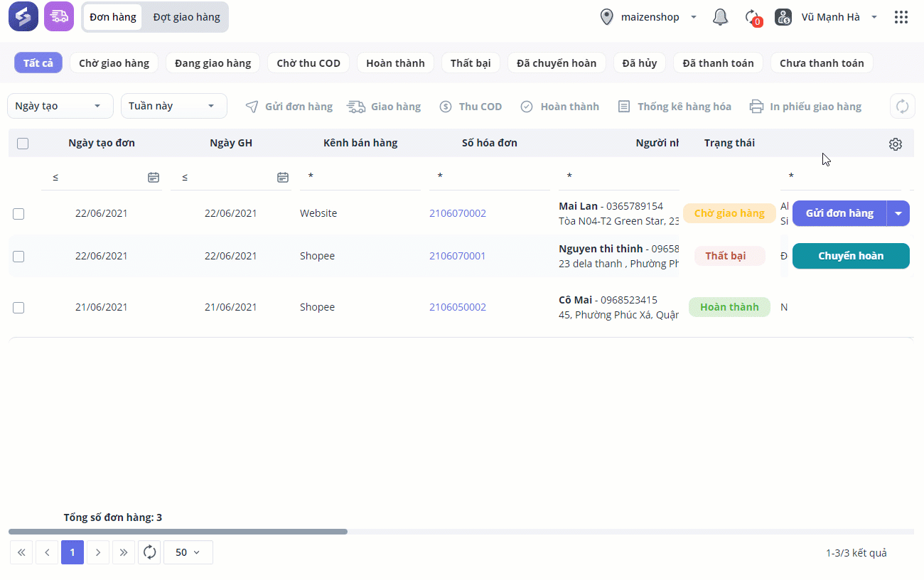Viewport: 924px width, 580px height.
Task: Filter by Chờ thu COD status
Action: pyautogui.click(x=308, y=63)
